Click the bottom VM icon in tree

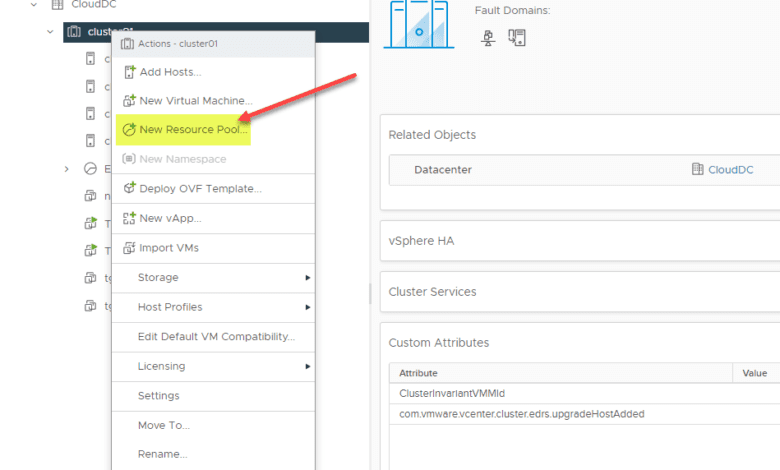click(90, 305)
